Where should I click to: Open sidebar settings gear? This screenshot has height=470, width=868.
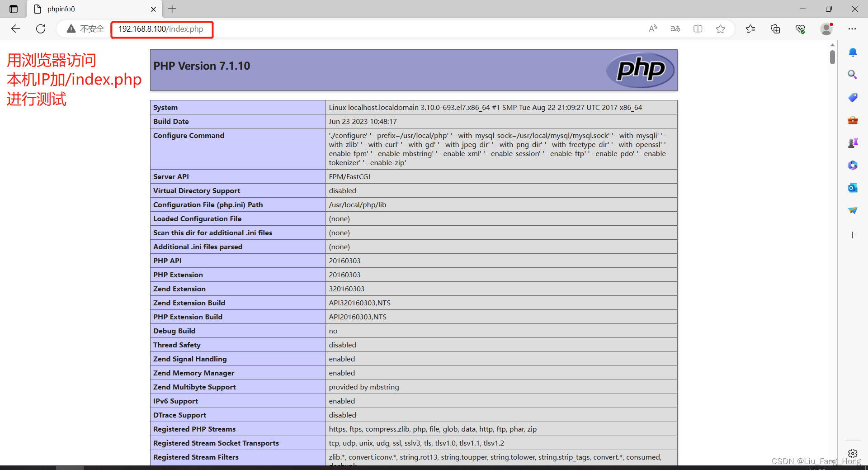(x=853, y=453)
